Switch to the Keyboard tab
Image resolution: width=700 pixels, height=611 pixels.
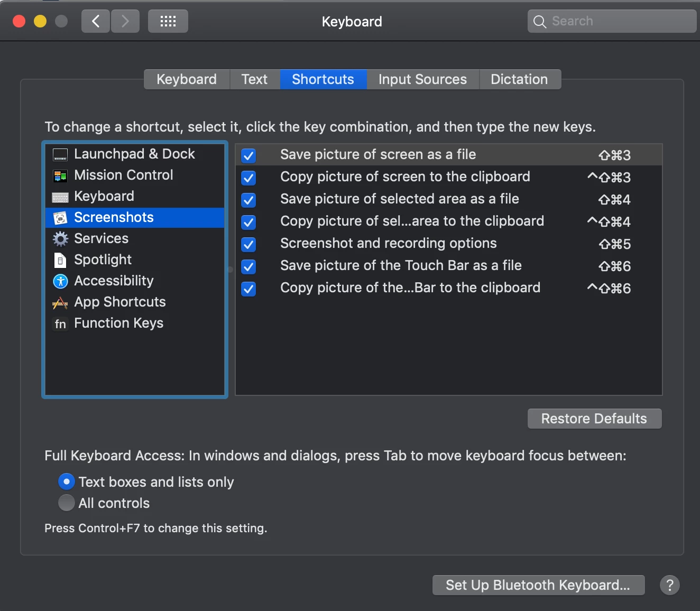pyautogui.click(x=187, y=79)
